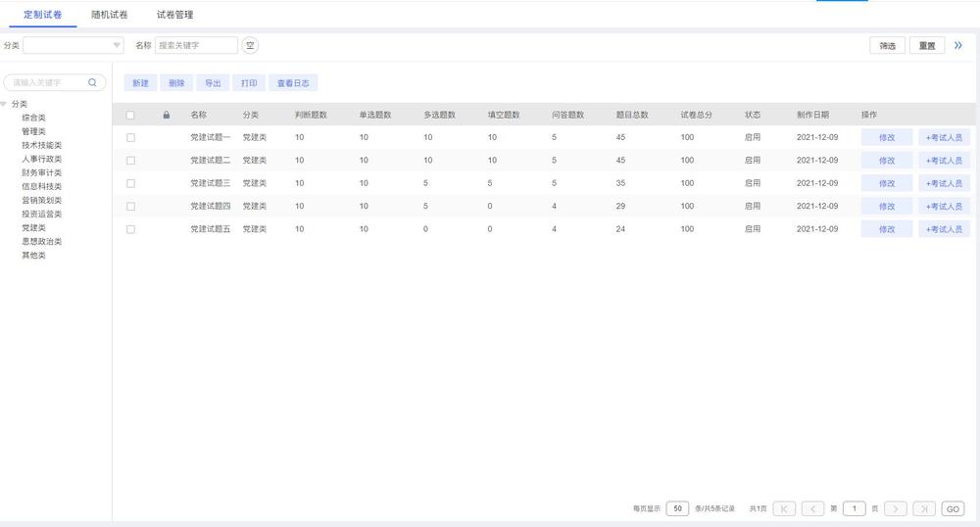This screenshot has width=980, height=527.
Task: Click the search magnifier icon in category filter
Action: [x=93, y=83]
